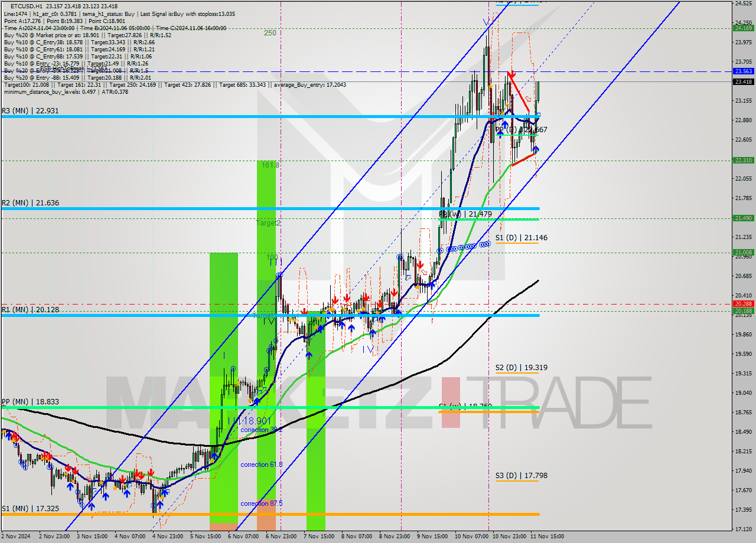The image size is (756, 543).
Task: Click the 'S3 (D) | 17.798' daily support label
Action: 521,475
